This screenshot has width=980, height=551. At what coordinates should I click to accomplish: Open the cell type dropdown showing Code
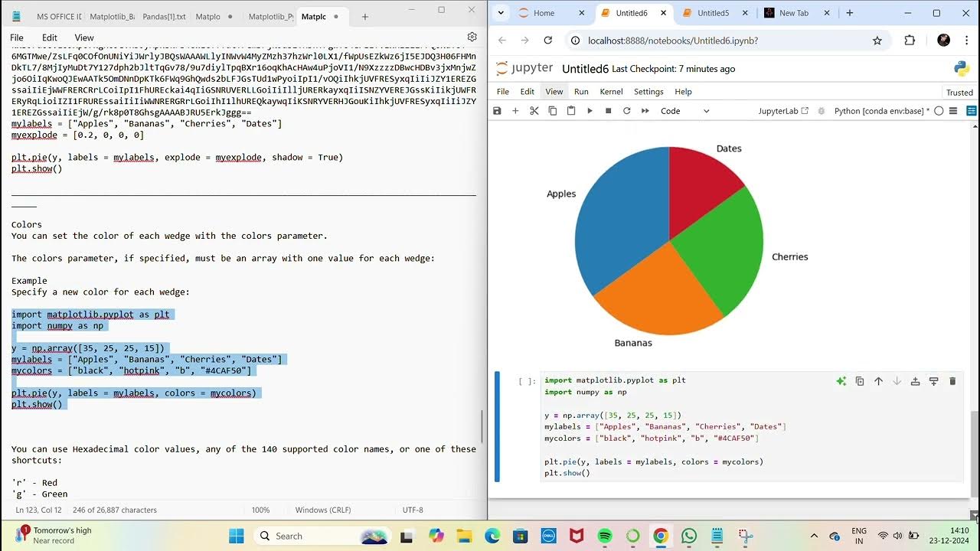685,111
